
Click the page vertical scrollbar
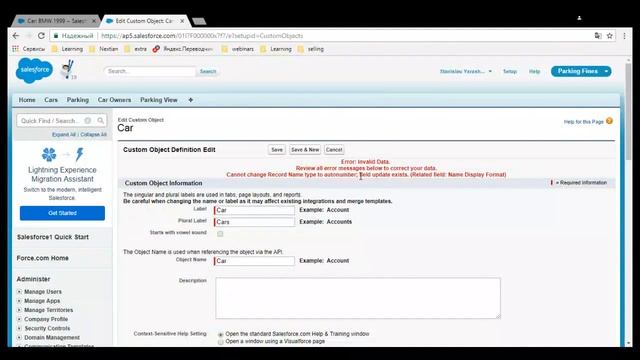(628, 111)
